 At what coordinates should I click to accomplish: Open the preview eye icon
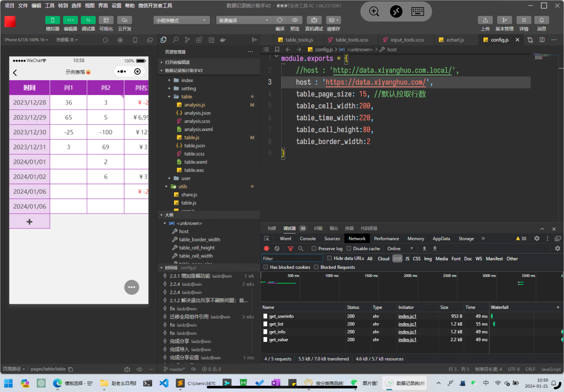click(295, 20)
